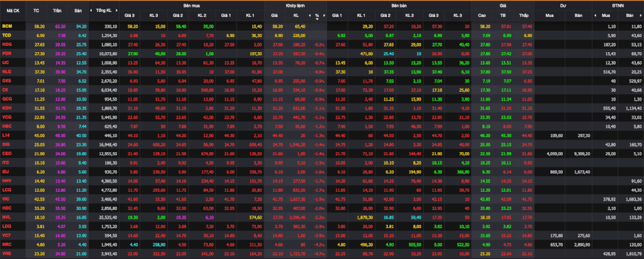Click NRC percent change -4.2%

[318, 244]
